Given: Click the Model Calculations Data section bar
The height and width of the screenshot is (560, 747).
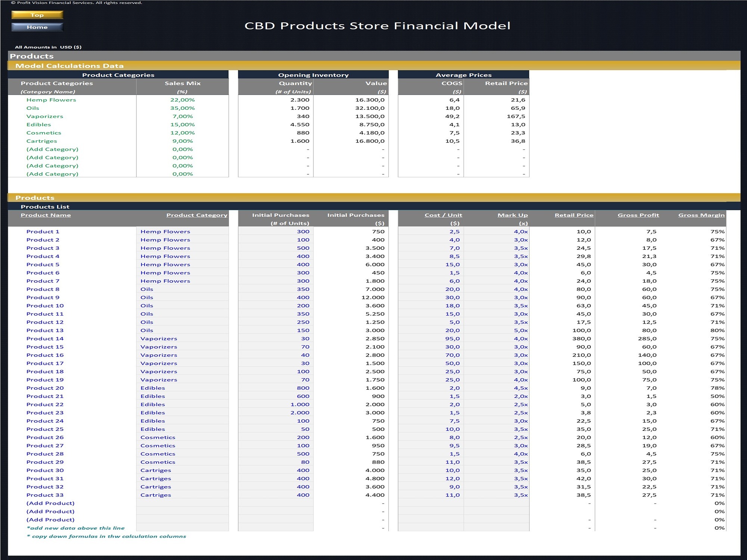Looking at the screenshot, I should pos(374,66).
